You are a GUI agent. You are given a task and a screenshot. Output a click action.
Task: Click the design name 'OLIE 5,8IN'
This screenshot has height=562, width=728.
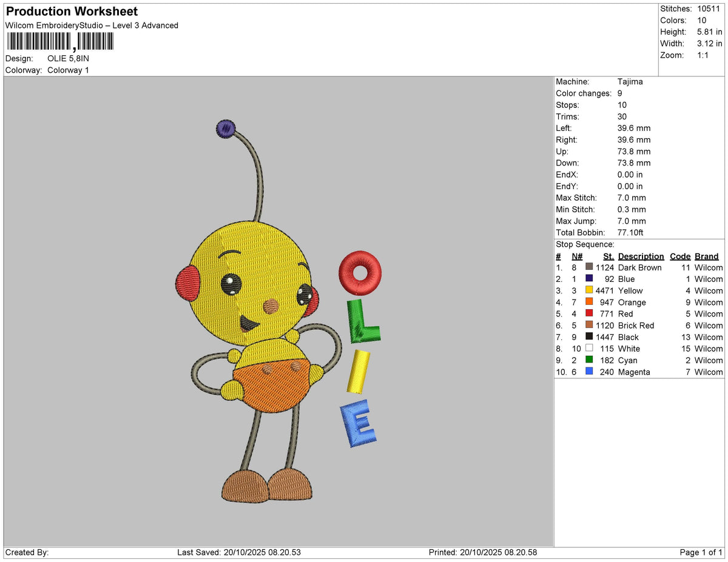[68, 59]
